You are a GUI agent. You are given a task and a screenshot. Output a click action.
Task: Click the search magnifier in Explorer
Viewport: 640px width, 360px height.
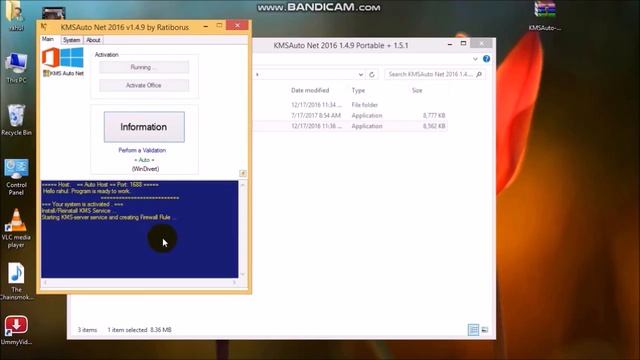point(479,74)
